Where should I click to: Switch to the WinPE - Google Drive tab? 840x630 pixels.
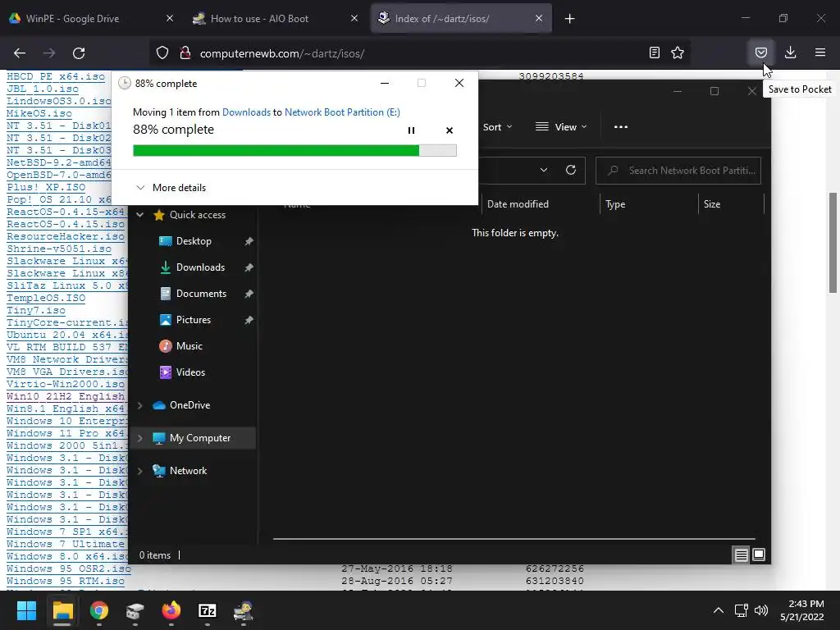coord(91,19)
